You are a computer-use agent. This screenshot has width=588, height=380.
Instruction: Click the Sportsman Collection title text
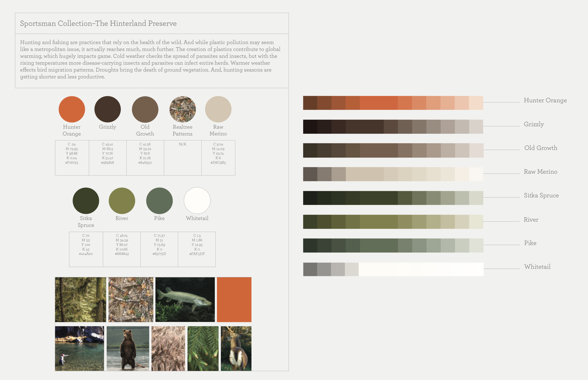click(x=98, y=24)
